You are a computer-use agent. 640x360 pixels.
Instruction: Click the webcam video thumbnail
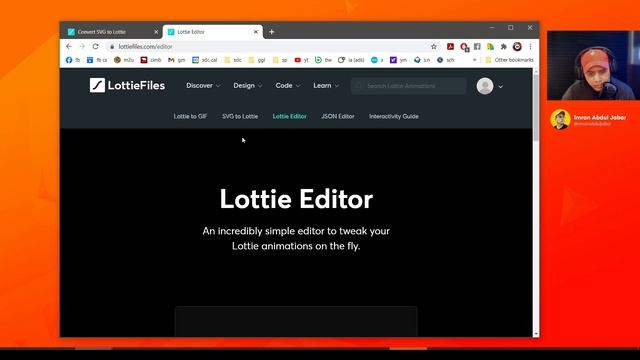coord(593,65)
